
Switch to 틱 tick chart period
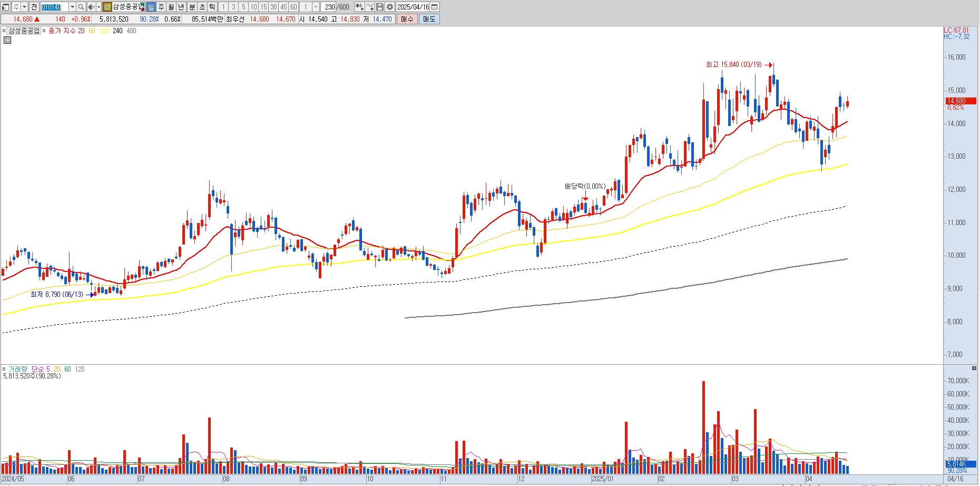[212, 7]
